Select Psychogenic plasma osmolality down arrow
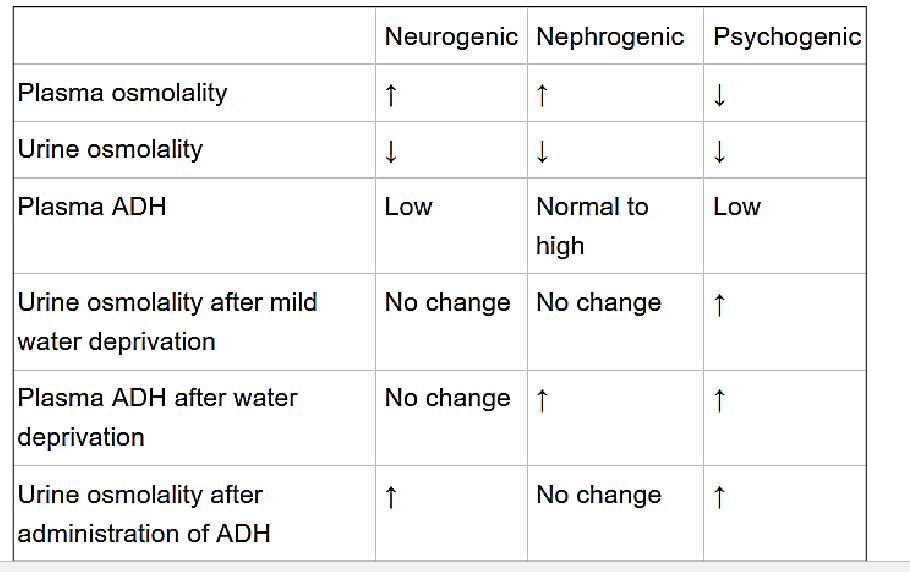Viewport: 910px width, 572px height. click(719, 95)
